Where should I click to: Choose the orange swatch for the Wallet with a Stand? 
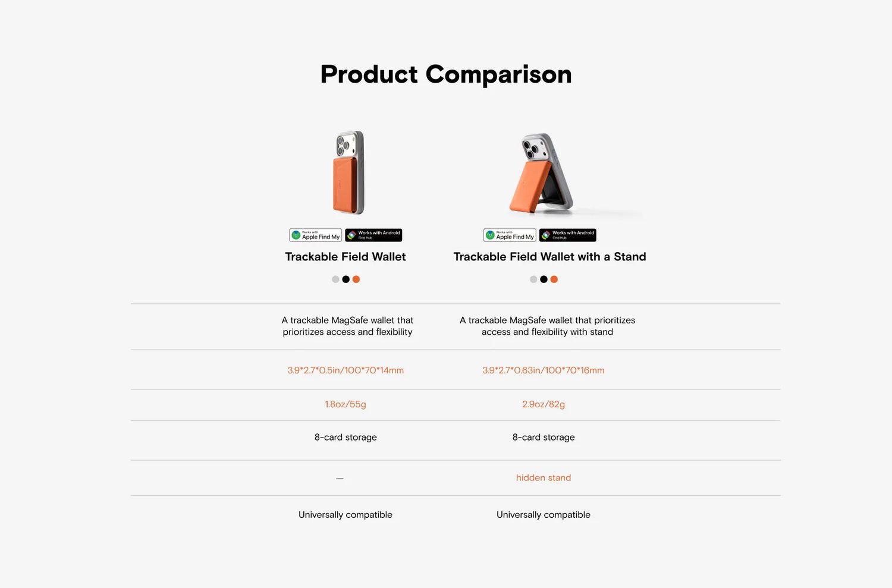click(554, 279)
